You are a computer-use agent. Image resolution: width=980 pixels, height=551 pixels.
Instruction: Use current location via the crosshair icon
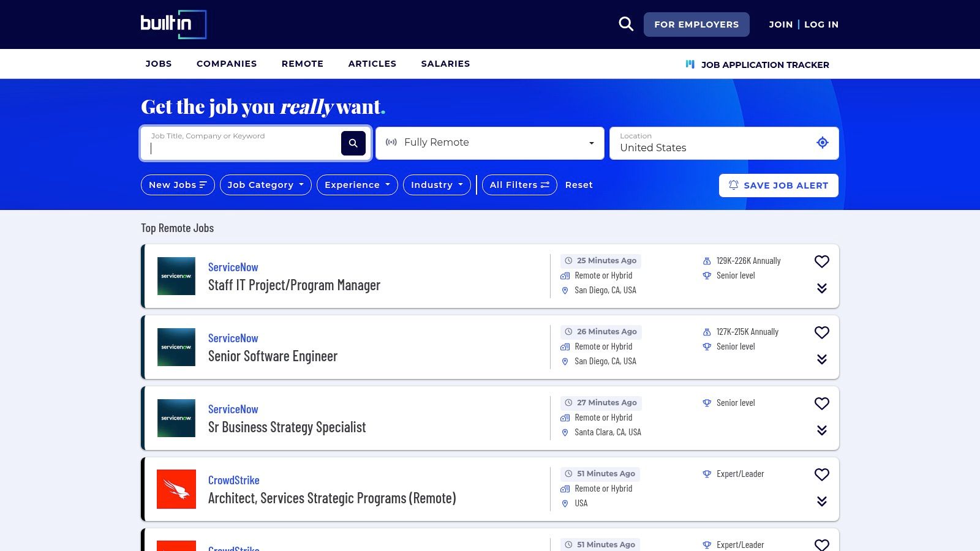pos(823,143)
